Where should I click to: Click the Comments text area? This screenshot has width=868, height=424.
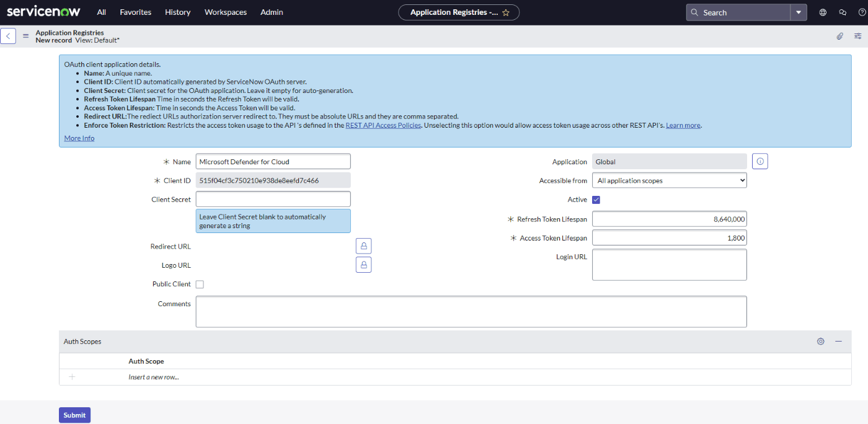(471, 311)
